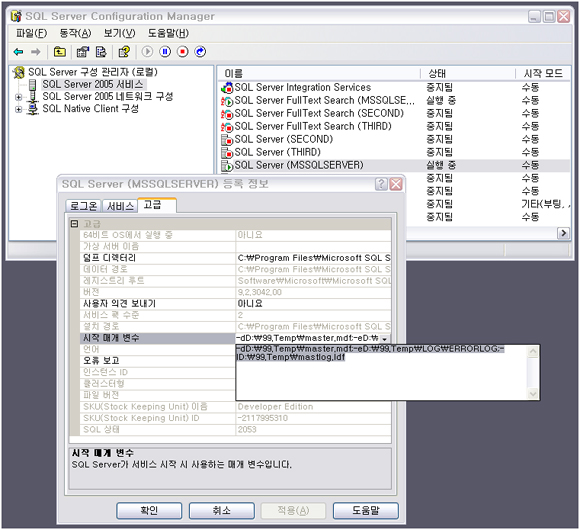Click the SQL Server (THIRD) service icon

click(227, 153)
